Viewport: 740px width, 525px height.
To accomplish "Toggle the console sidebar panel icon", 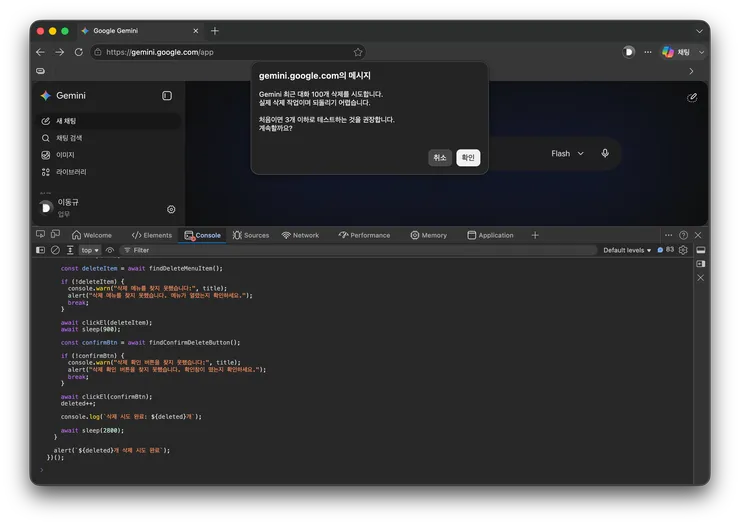I will pyautogui.click(x=41, y=250).
